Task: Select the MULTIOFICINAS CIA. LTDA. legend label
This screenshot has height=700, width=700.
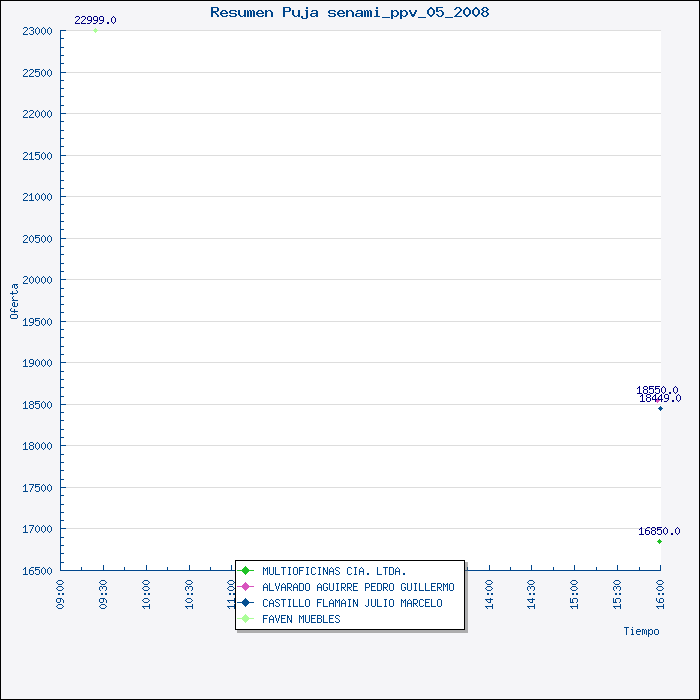Action: click(x=334, y=571)
